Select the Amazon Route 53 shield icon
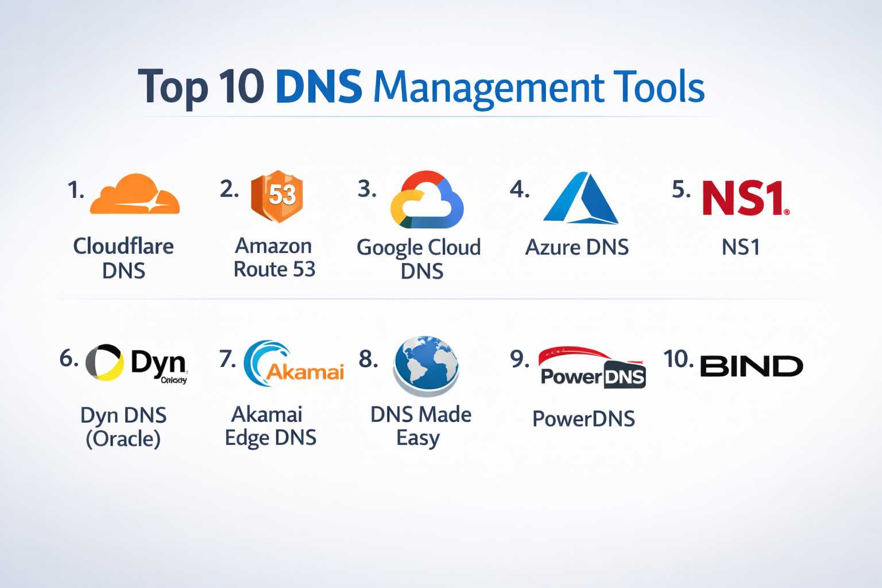The image size is (882, 588). (277, 196)
